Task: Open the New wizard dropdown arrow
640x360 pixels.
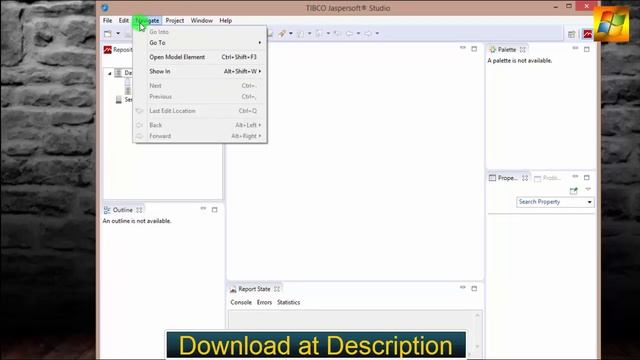Action: click(118, 34)
